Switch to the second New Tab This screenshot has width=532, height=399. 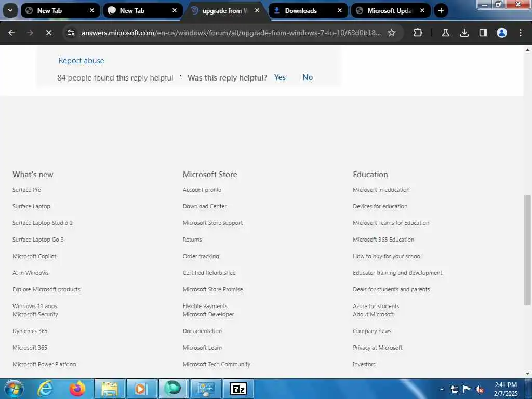pos(143,10)
